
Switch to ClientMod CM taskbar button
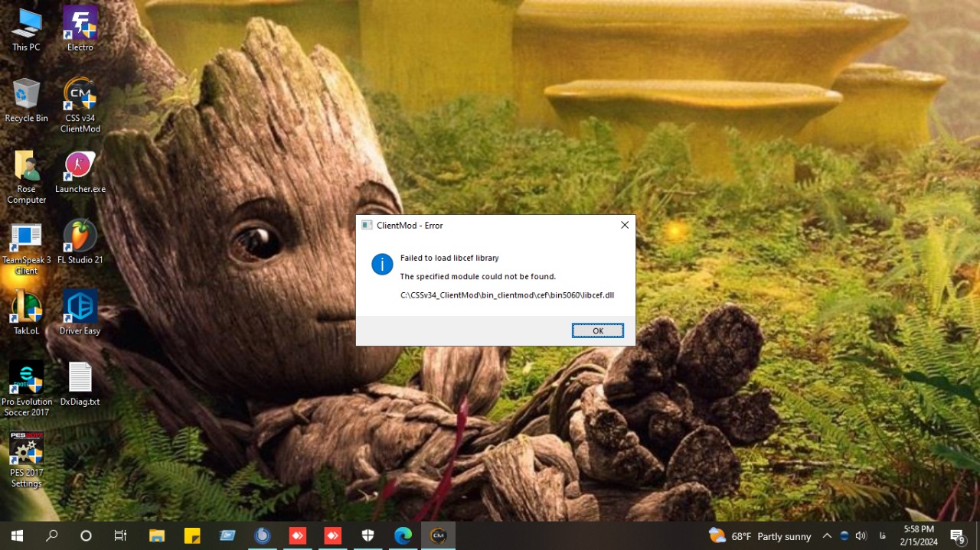(439, 535)
